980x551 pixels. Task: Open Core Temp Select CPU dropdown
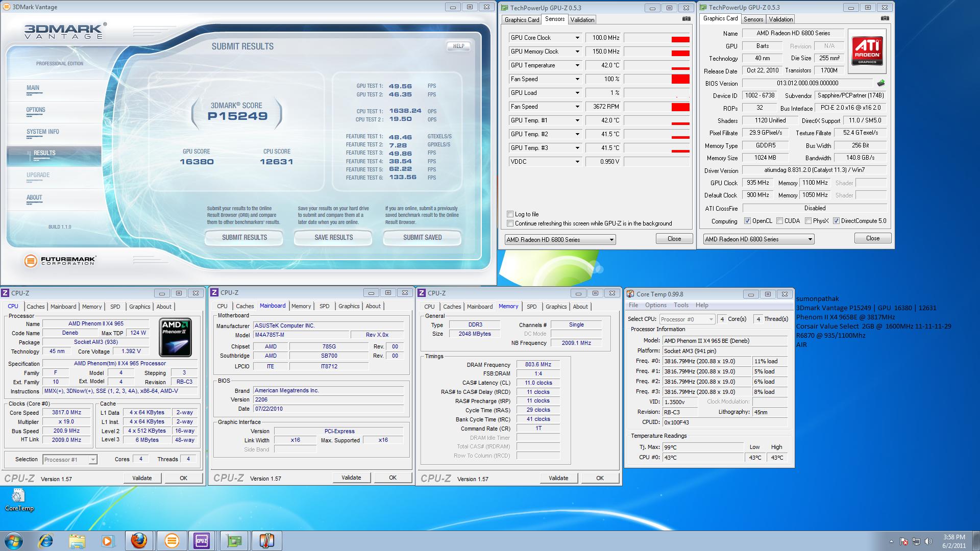pyautogui.click(x=687, y=319)
